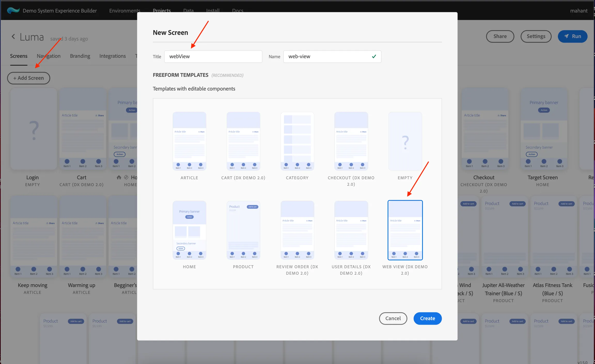Click the Title input field
The height and width of the screenshot is (364, 595).
click(213, 56)
